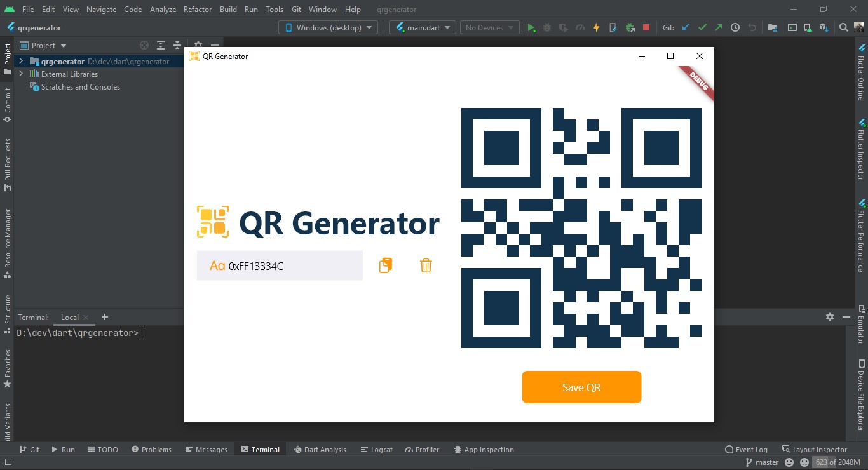The image size is (868, 470).
Task: Click the copy icon beside the text field
Action: [x=385, y=265]
